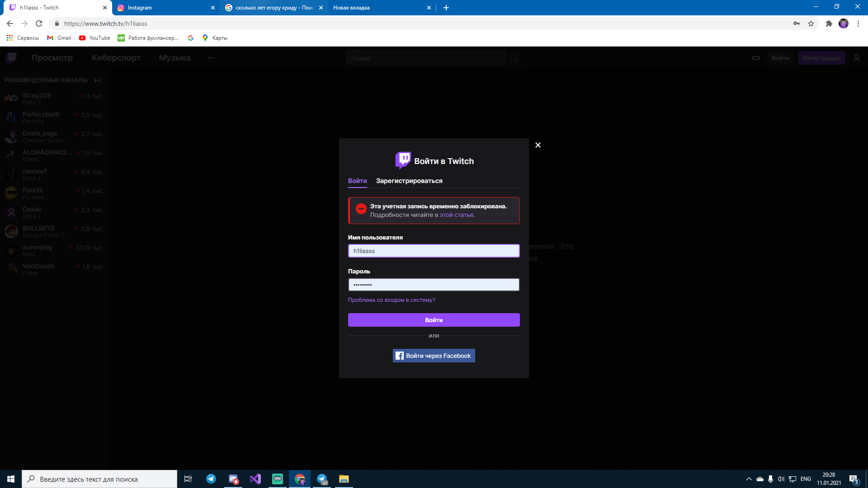Switch to the Зарегистрироваться tab
The image size is (868, 488).
pyautogui.click(x=409, y=181)
